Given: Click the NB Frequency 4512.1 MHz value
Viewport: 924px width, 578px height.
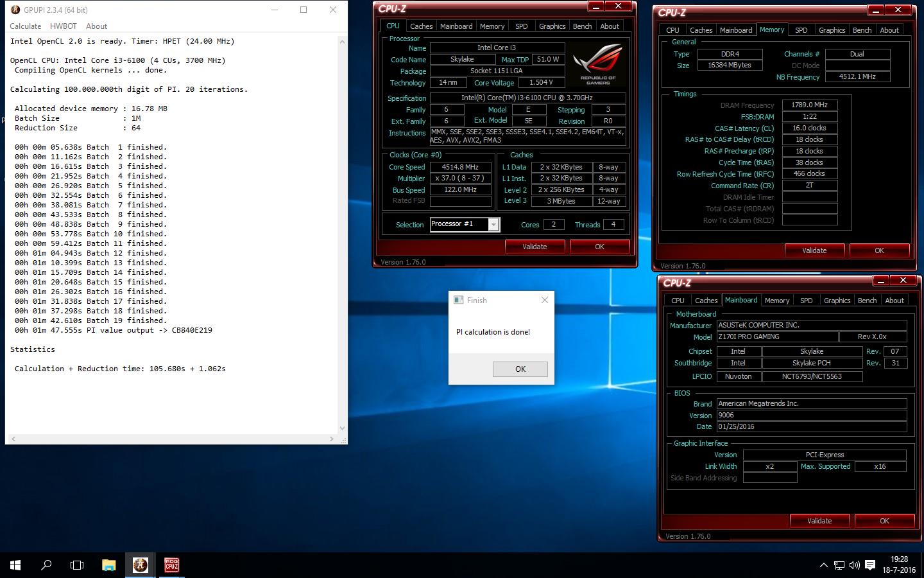Looking at the screenshot, I should pos(857,76).
